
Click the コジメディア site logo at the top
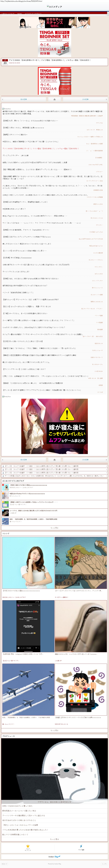point(54,7)
